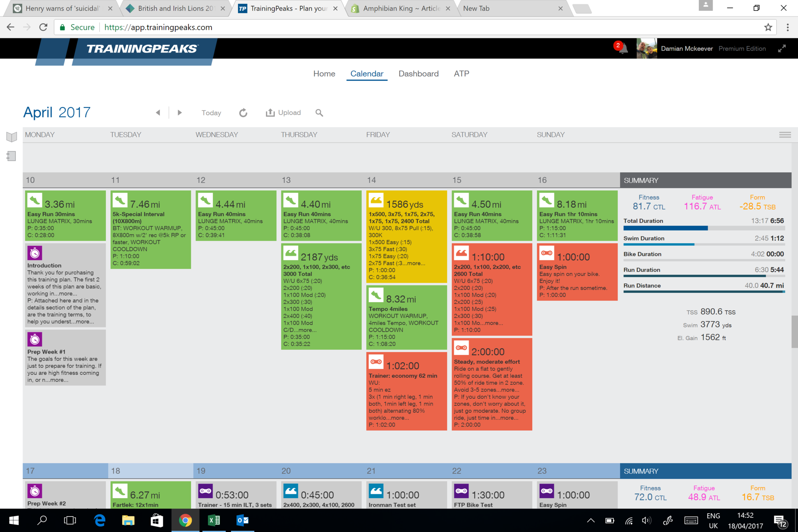Click the Introduction note stopwatch icon

35,253
